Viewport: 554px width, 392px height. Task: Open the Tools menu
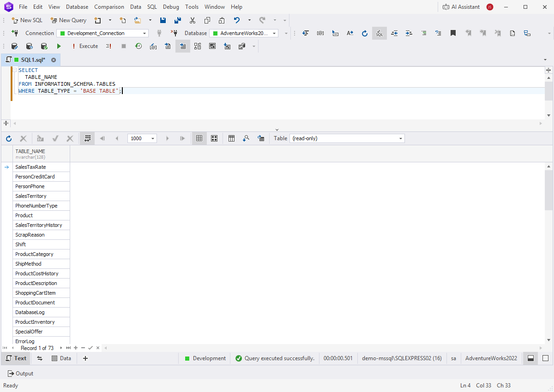click(x=192, y=7)
